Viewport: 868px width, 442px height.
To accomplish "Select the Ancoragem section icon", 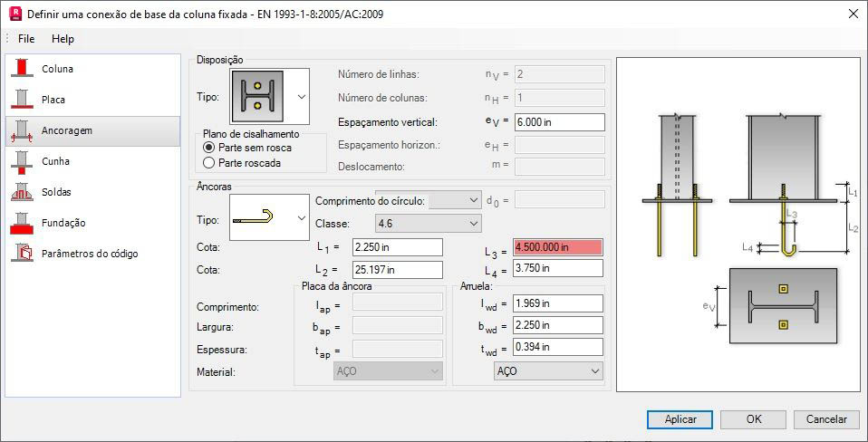I will tap(22, 131).
